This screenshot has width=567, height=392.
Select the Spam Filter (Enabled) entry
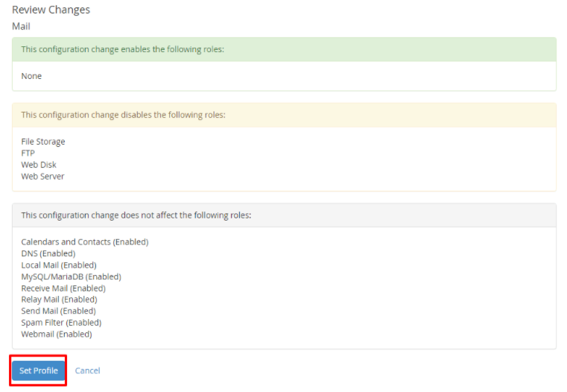click(62, 323)
